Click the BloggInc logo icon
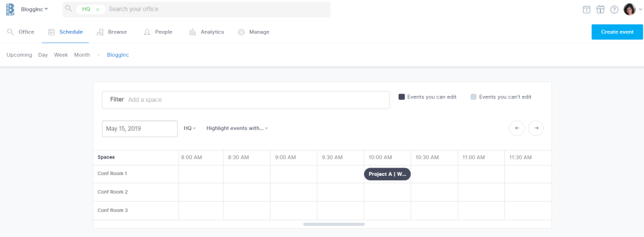 10,9
